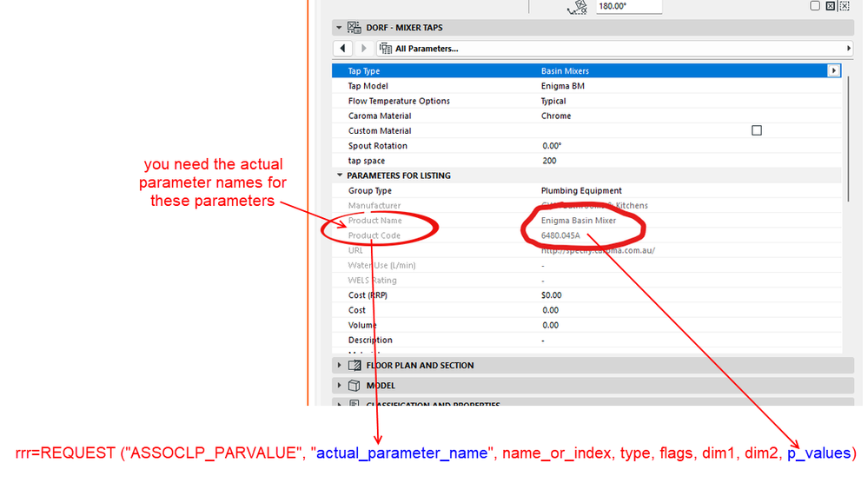Click the Floor Plan and Section hatch icon
Screen dimensions: 868x503
point(354,365)
